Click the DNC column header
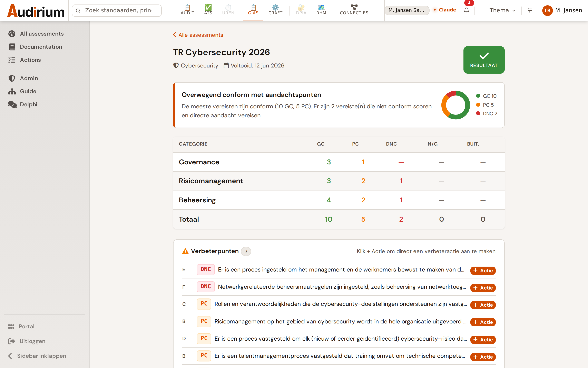588x368 pixels. pos(391,144)
